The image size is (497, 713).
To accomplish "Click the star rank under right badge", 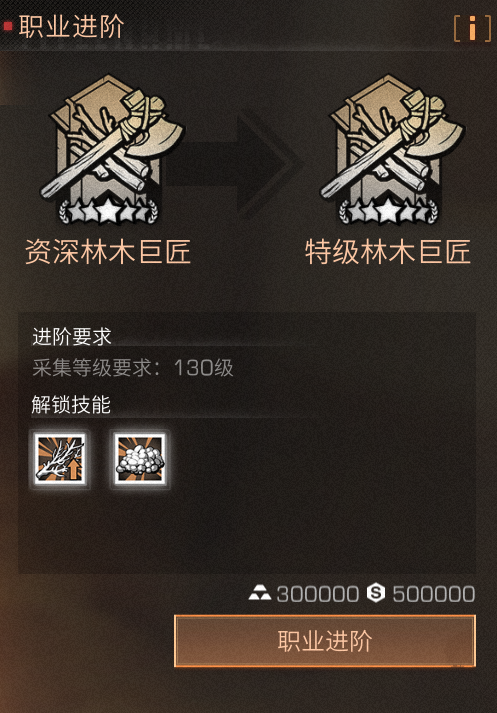I will (x=388, y=211).
